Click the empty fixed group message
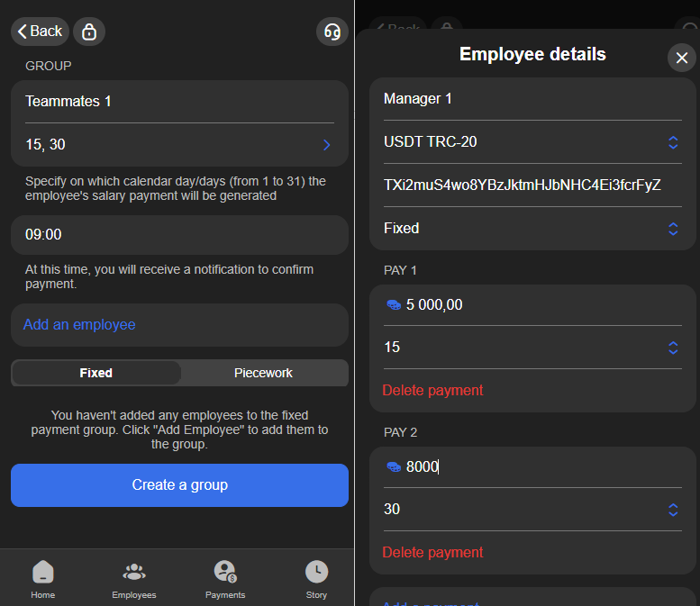The width and height of the screenshot is (700, 606). click(179, 430)
